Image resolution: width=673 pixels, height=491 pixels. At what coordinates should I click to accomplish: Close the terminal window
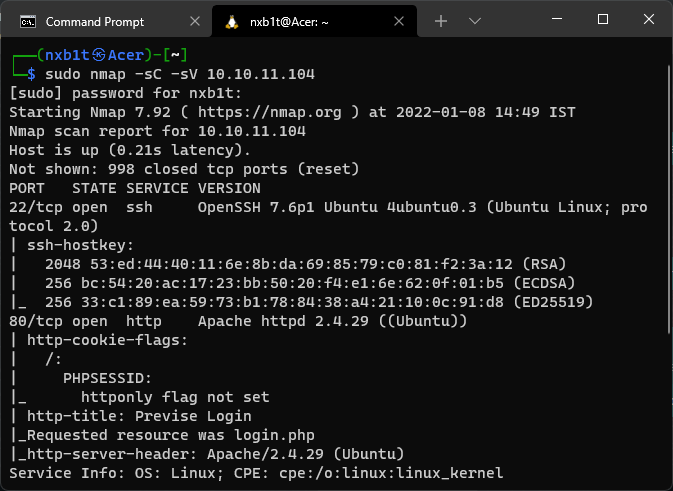pos(649,19)
